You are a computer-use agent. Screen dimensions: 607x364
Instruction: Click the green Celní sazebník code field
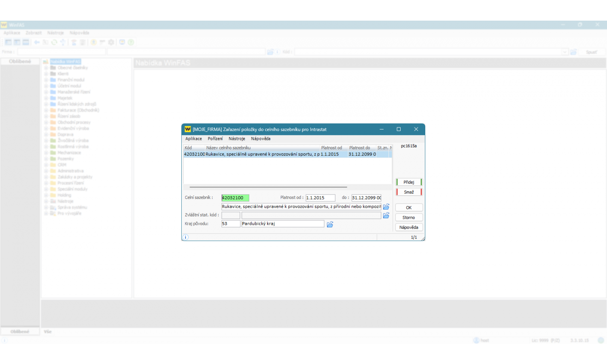235,198
